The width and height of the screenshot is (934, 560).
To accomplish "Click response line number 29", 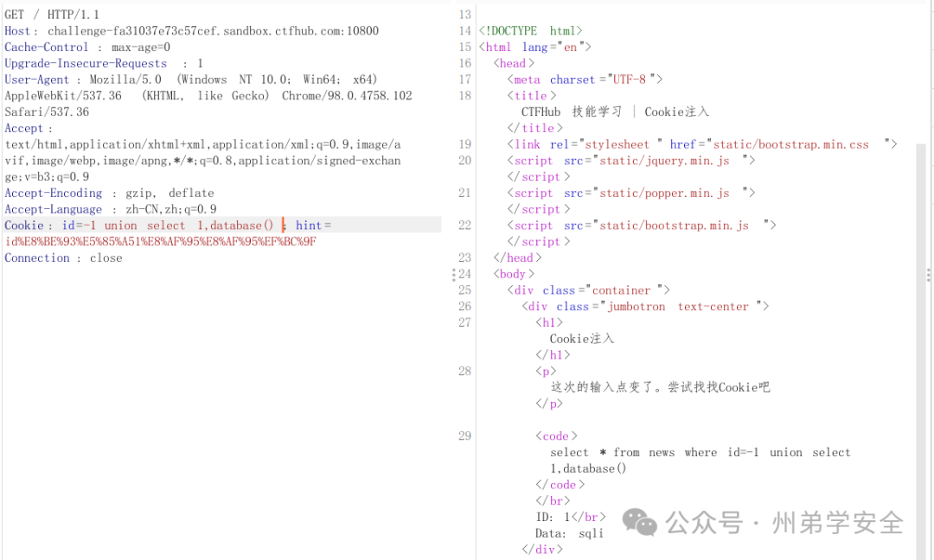I will tap(464, 436).
